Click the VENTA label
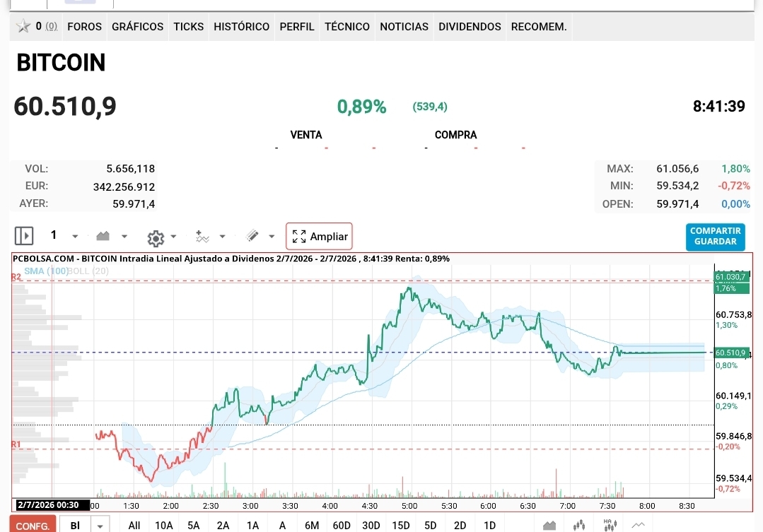 (306, 135)
